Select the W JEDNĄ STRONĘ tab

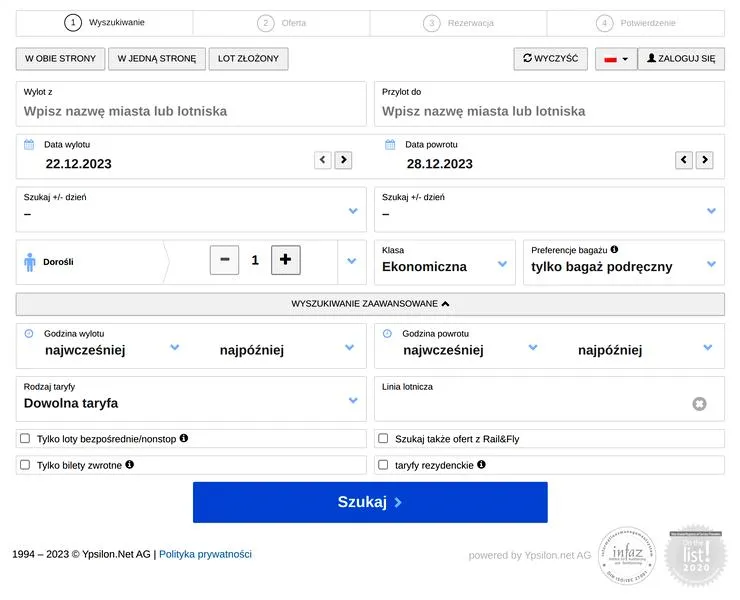[x=157, y=59]
